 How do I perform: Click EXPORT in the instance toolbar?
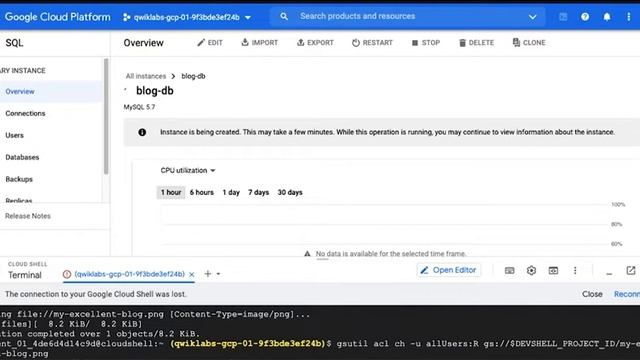315,42
